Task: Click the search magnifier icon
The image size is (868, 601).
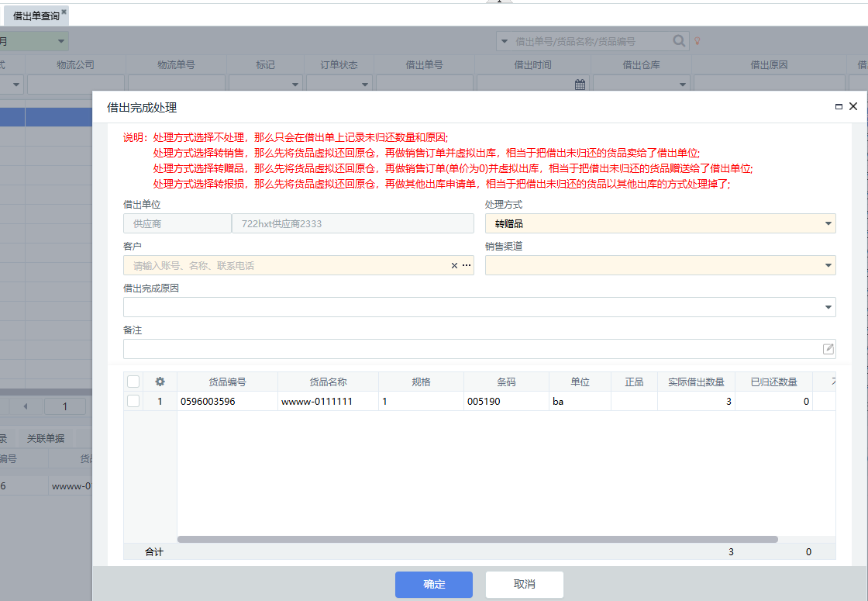Action: [679, 41]
